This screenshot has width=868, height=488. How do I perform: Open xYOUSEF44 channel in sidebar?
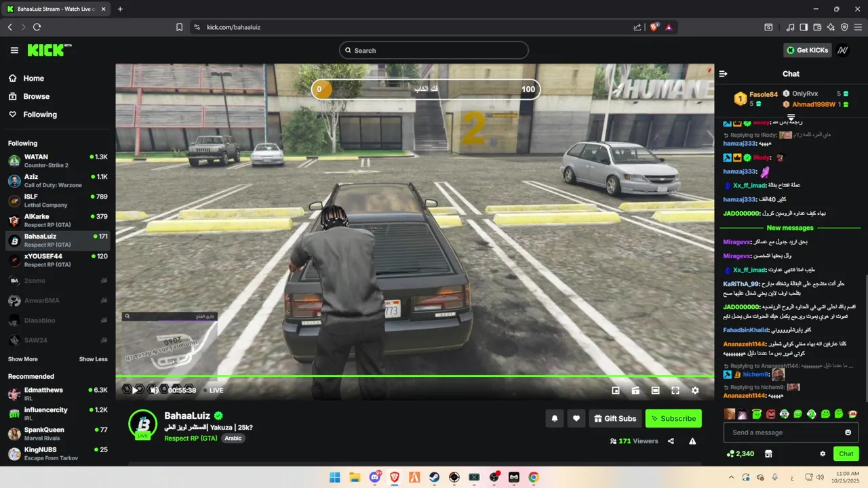click(x=58, y=260)
